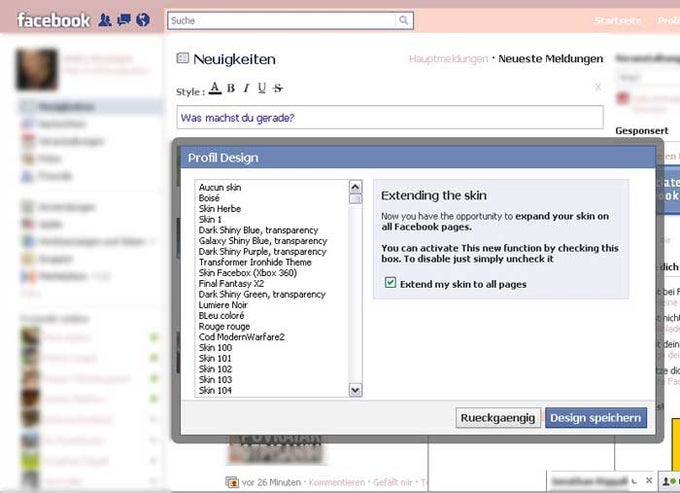Select 'Skin 103' in the list
680x493 pixels.
[215, 380]
